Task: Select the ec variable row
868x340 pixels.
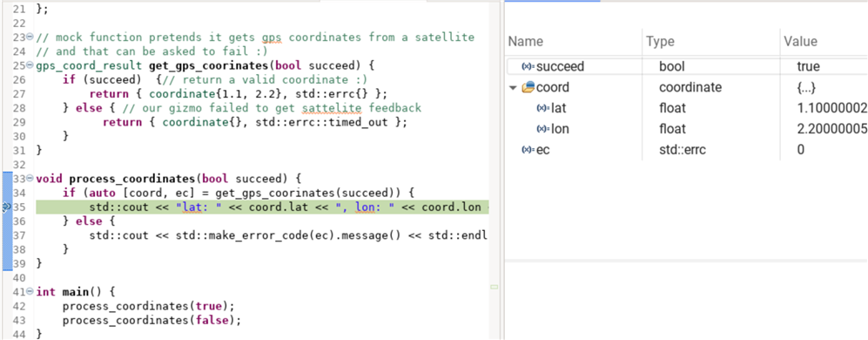Action: [x=687, y=150]
